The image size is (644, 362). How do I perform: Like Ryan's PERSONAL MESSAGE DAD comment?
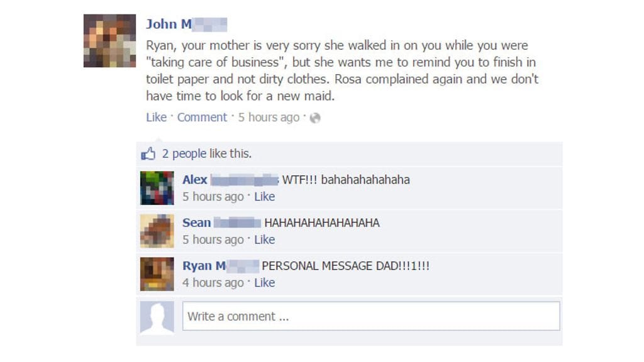265,283
